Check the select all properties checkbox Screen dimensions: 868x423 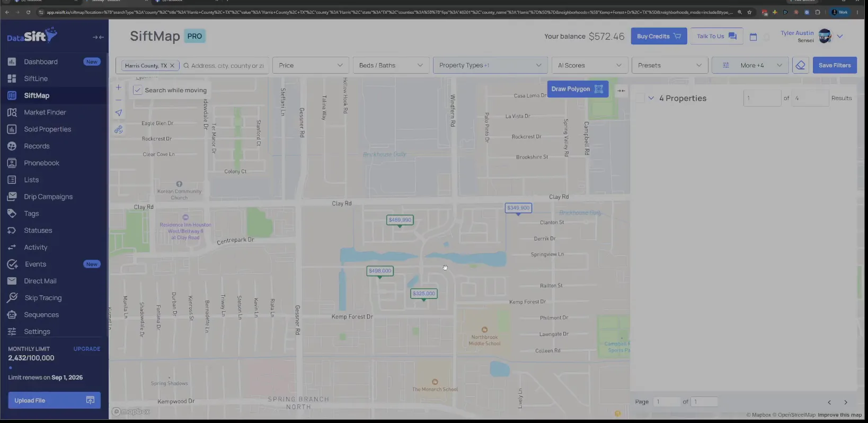[640, 98]
